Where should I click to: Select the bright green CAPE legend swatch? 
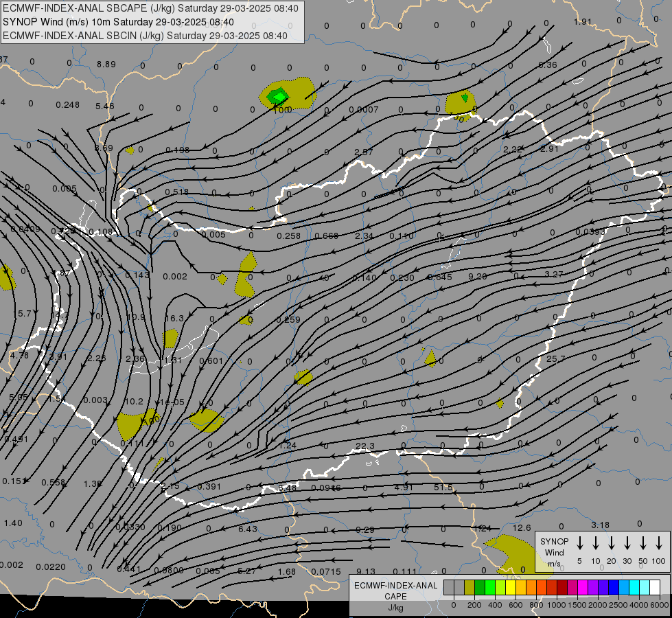[490, 588]
